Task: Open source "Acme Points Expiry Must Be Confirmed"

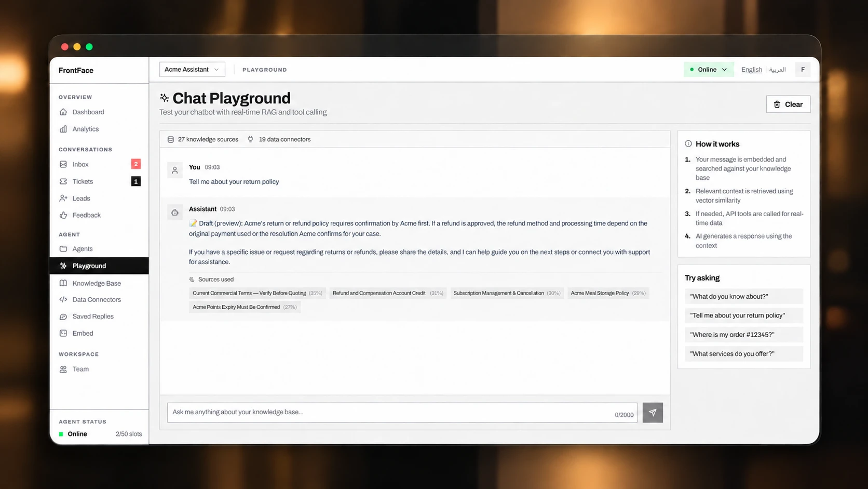Action: point(245,307)
